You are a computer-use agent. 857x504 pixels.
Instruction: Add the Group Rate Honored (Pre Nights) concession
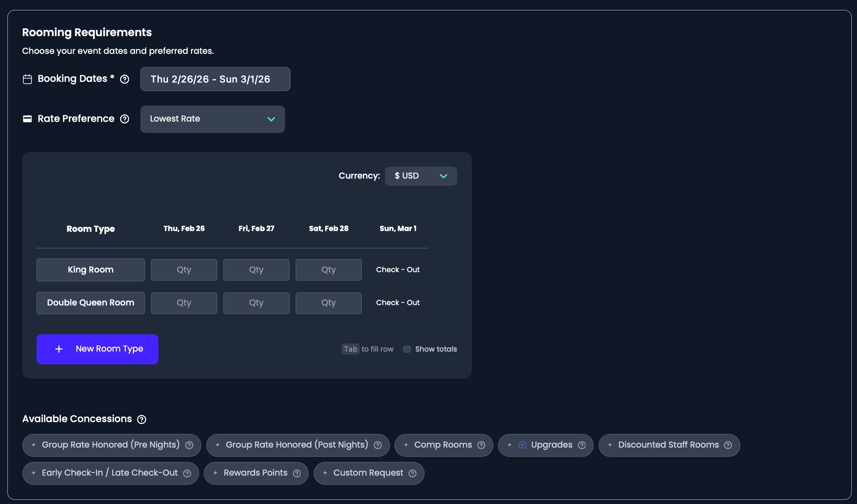click(x=106, y=445)
